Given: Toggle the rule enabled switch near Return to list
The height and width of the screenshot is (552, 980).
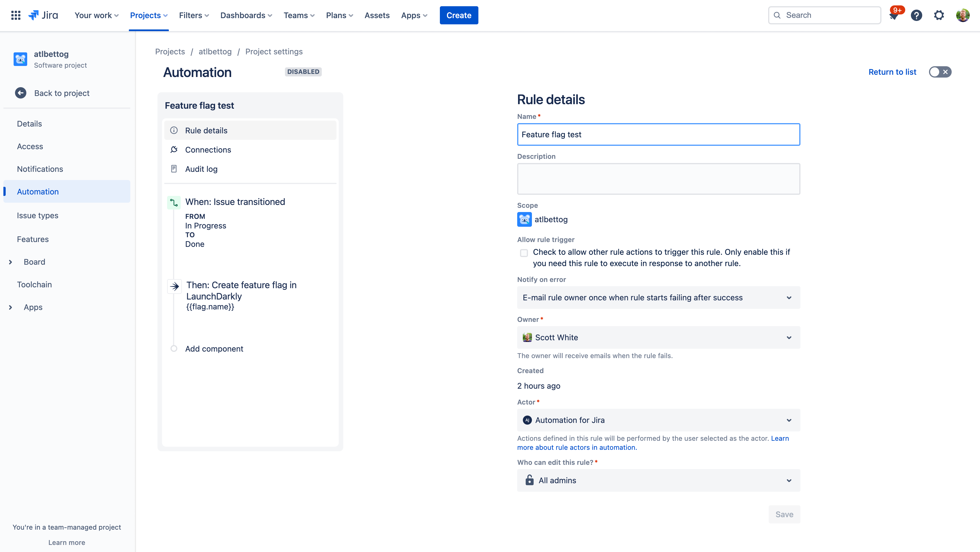Looking at the screenshot, I should (940, 72).
